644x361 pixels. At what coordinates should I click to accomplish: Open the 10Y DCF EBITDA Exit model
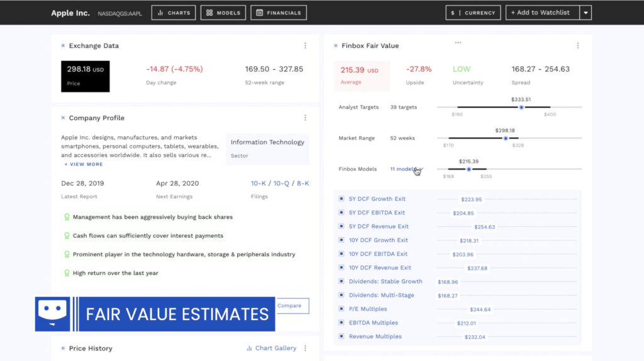[378, 254]
